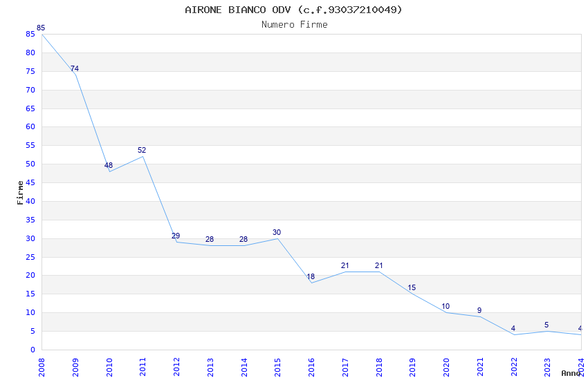Click y-axis tick value 35
The height and width of the screenshot is (380, 588).
click(30, 220)
